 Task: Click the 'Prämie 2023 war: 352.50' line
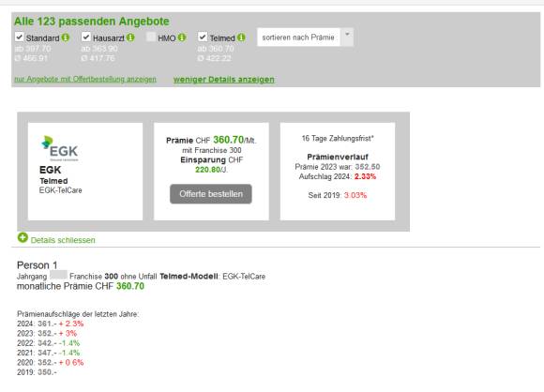338,167
